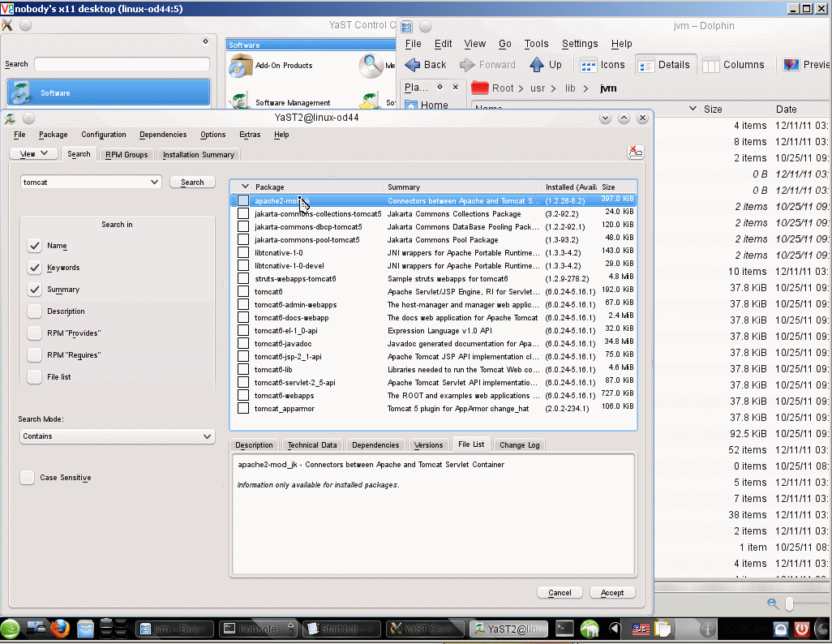The height and width of the screenshot is (644, 832).
Task: Click Dolphin Back arrow icon
Action: point(412,65)
